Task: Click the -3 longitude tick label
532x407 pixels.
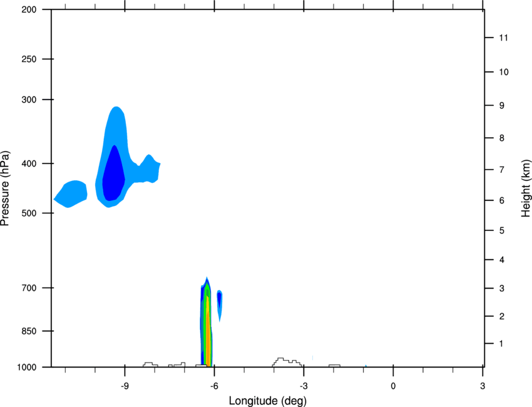Action: point(304,386)
